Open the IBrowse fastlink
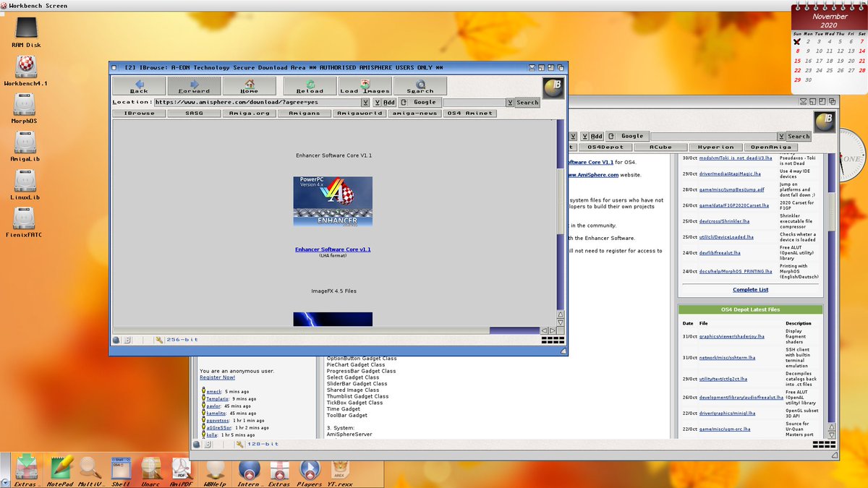This screenshot has height=488, width=868. [139, 114]
